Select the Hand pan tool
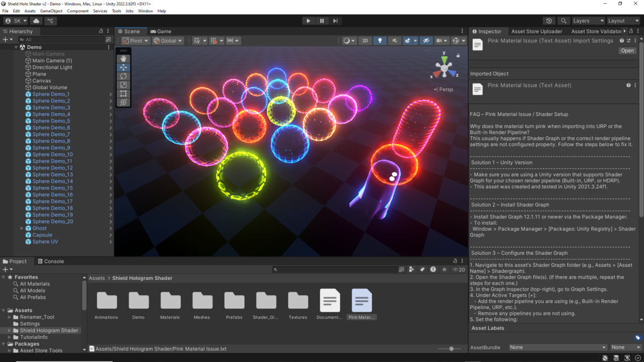 (x=123, y=58)
